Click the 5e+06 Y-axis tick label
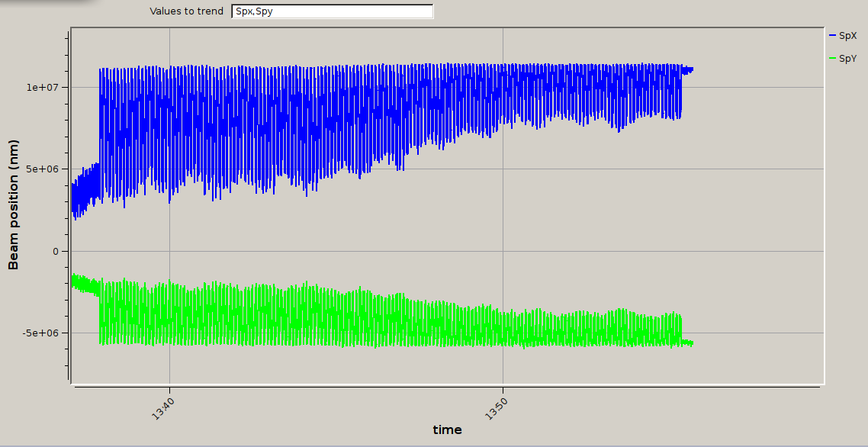This screenshot has width=868, height=447. (x=48, y=169)
